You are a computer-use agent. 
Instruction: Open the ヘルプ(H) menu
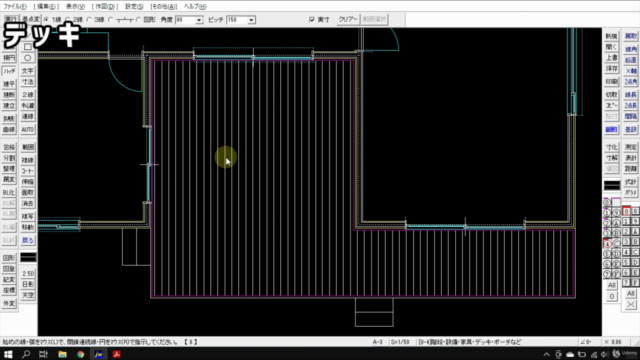tap(195, 7)
